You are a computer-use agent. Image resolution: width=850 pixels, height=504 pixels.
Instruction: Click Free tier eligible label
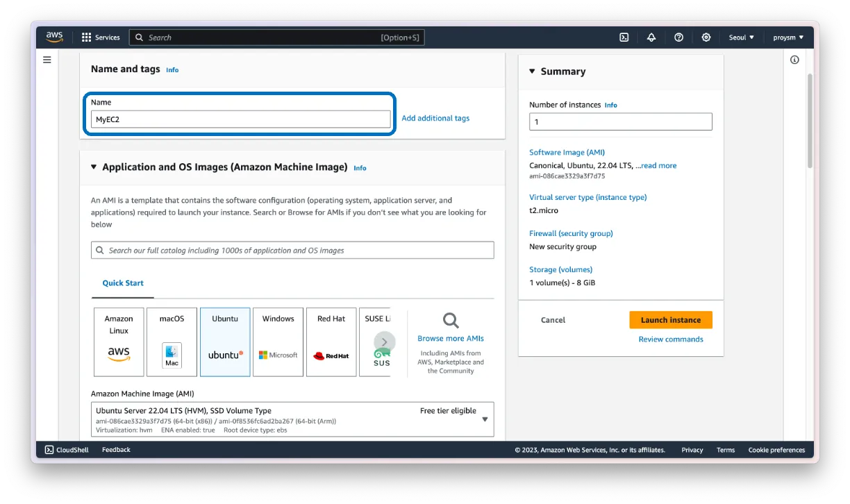click(x=448, y=411)
